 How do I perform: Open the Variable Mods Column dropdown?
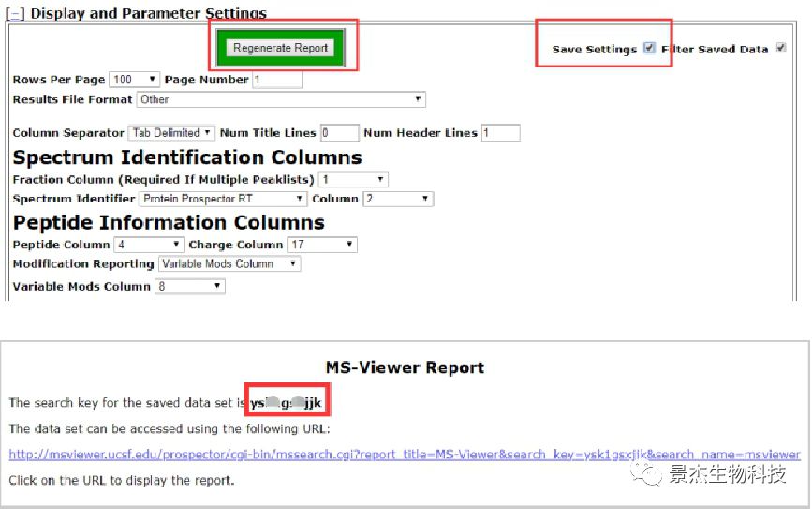(x=190, y=286)
